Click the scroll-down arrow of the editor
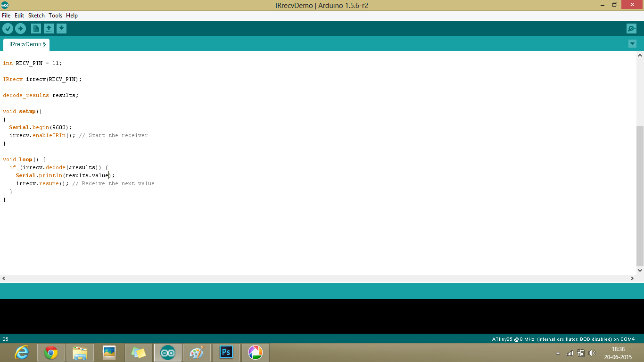 [640, 271]
